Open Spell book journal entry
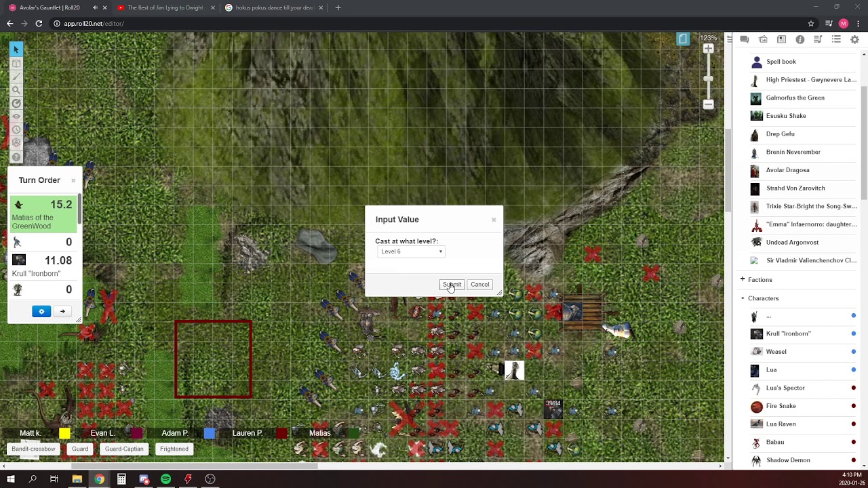 coord(804,62)
